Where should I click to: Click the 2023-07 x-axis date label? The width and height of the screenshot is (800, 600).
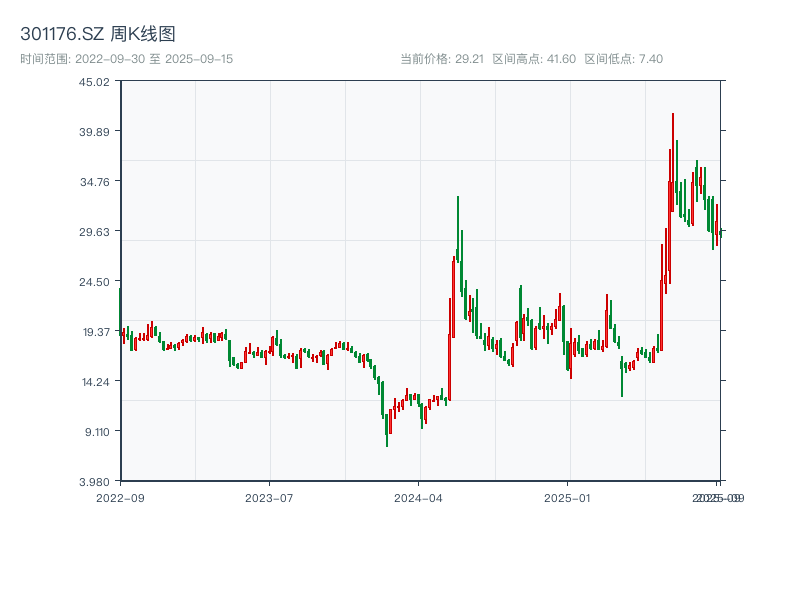click(269, 497)
